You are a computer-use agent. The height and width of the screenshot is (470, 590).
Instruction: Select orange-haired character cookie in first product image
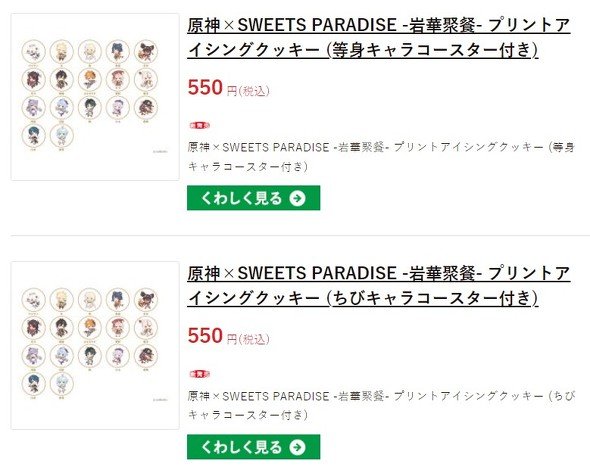[90, 79]
